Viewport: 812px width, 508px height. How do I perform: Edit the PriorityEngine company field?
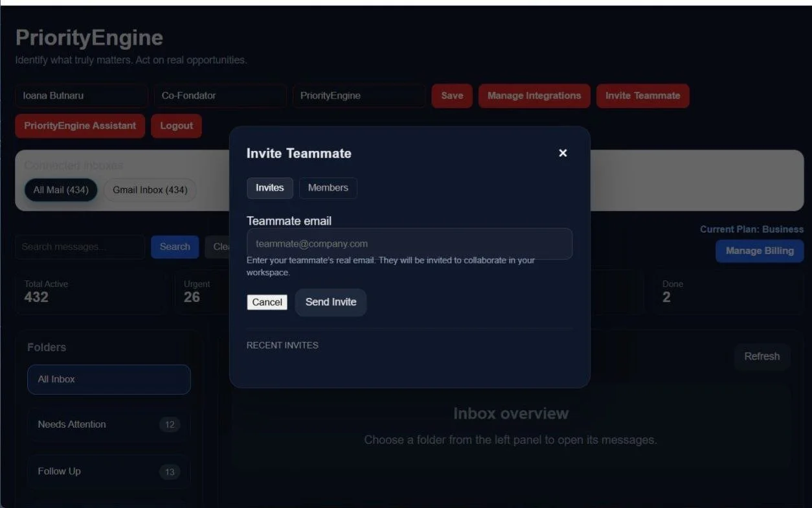[359, 95]
